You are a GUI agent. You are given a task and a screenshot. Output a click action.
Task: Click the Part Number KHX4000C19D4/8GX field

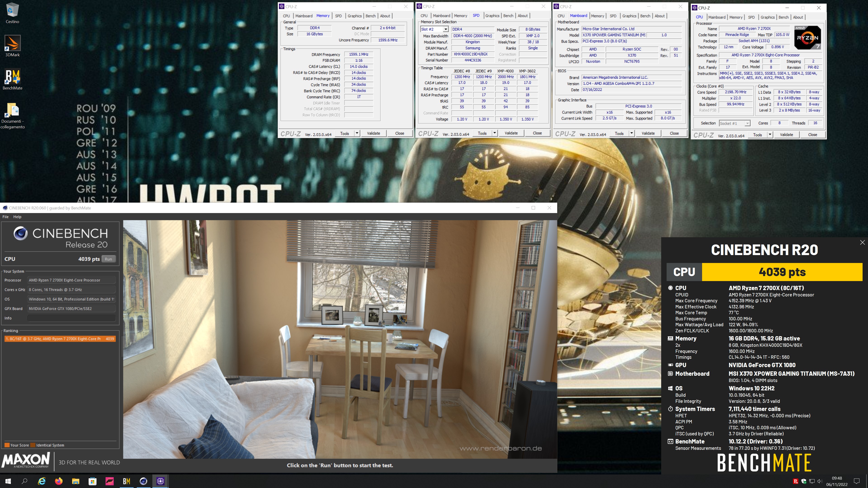click(x=472, y=54)
